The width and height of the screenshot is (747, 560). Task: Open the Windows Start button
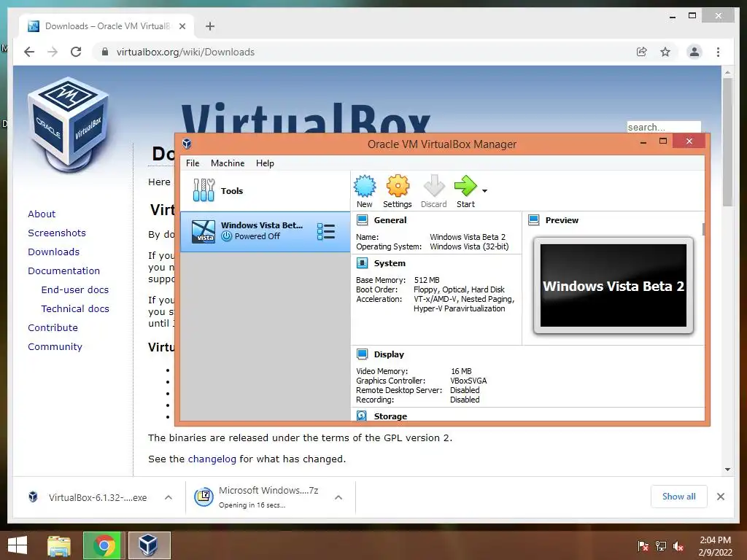pos(18,545)
